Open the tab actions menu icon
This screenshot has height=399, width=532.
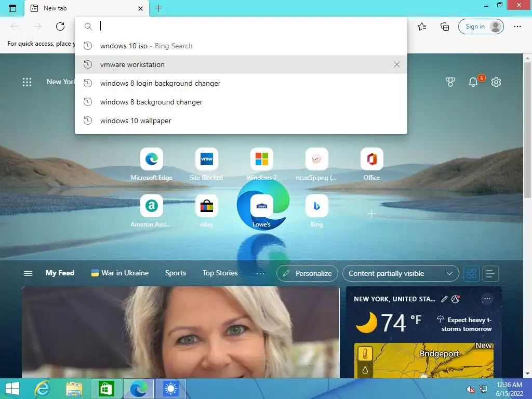pos(12,8)
